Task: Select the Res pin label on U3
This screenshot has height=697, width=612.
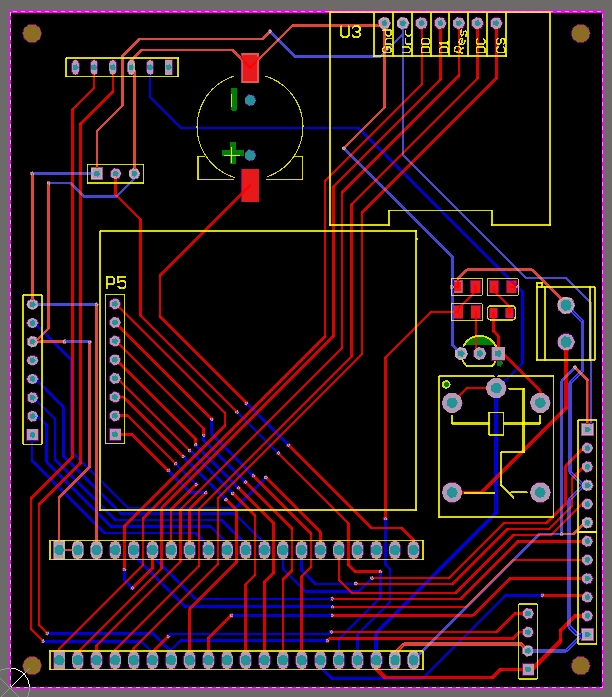Action: point(461,42)
